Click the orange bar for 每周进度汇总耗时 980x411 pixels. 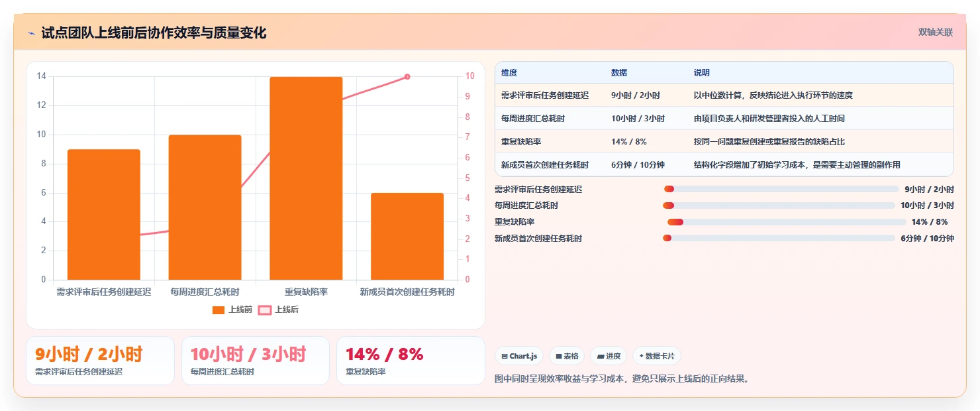[x=205, y=207]
